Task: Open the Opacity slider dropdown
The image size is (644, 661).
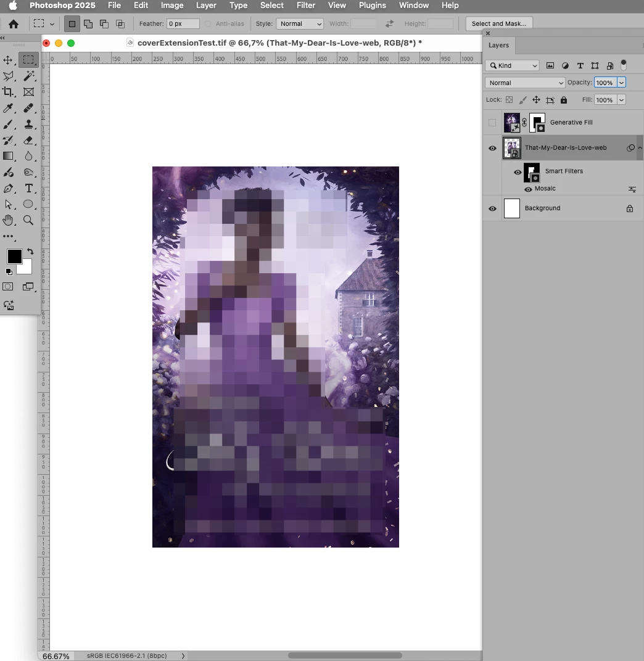Action: tap(621, 83)
